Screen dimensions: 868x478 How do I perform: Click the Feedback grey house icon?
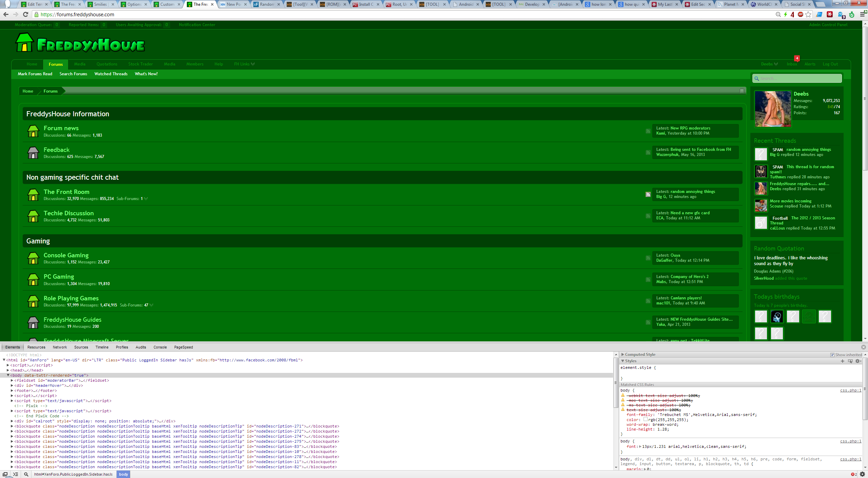[x=33, y=153]
